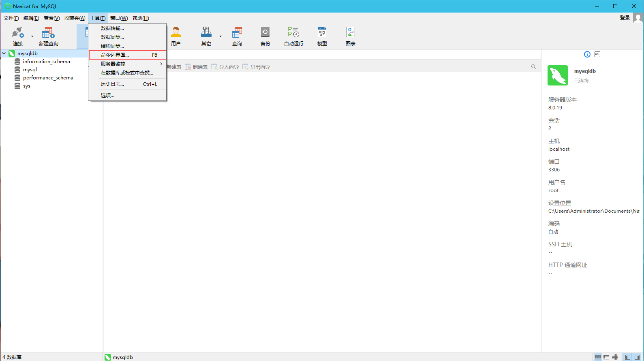
Task: Click the search magnifier icon in object bar
Action: (534, 67)
